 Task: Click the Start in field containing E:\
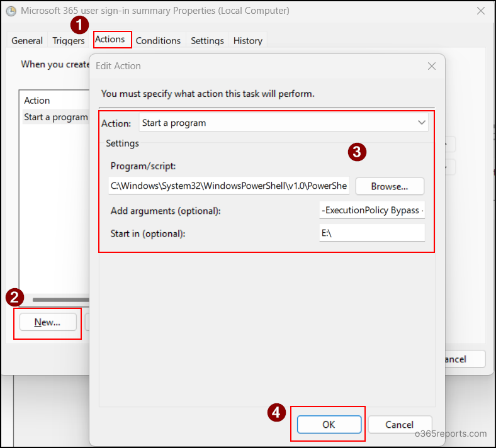[371, 232]
